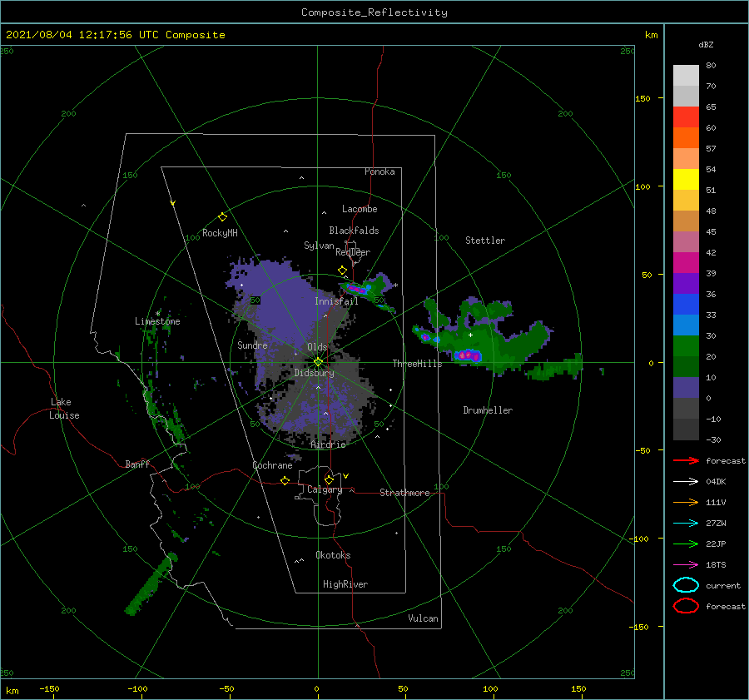Click the Innisfail town label

[x=336, y=301]
